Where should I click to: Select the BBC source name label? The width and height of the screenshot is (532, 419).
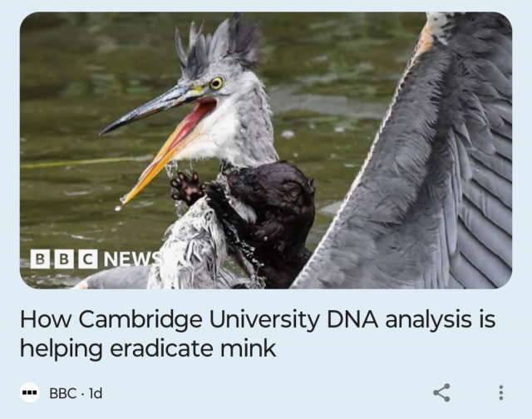[63, 393]
